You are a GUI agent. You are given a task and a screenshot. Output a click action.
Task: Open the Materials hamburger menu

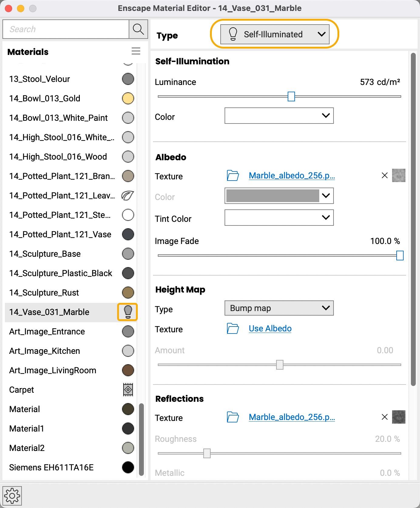coord(136,51)
